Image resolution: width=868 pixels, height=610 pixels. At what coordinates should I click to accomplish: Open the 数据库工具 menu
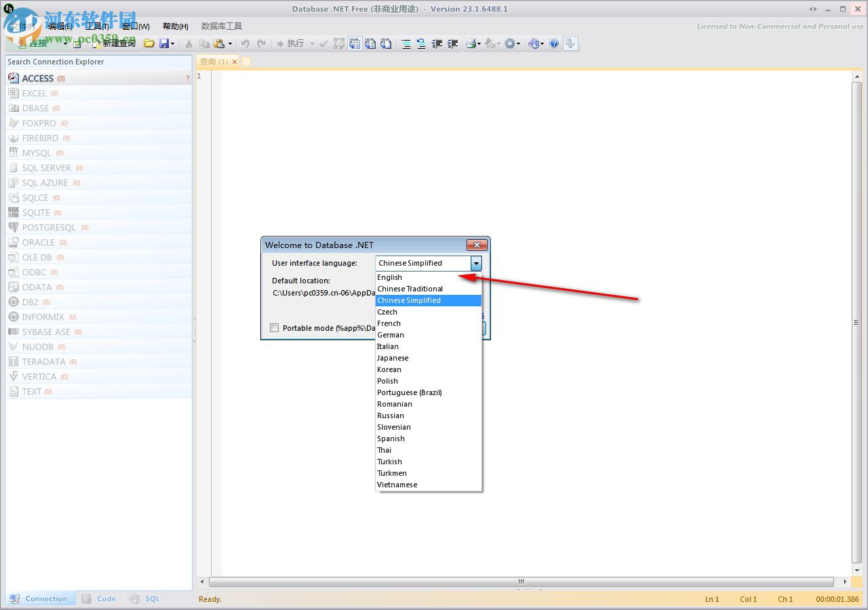pyautogui.click(x=222, y=26)
